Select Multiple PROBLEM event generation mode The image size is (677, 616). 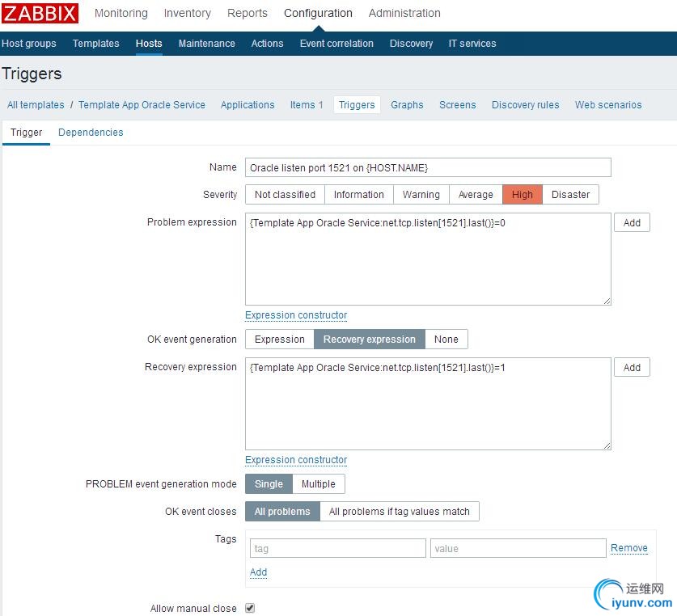tap(319, 484)
